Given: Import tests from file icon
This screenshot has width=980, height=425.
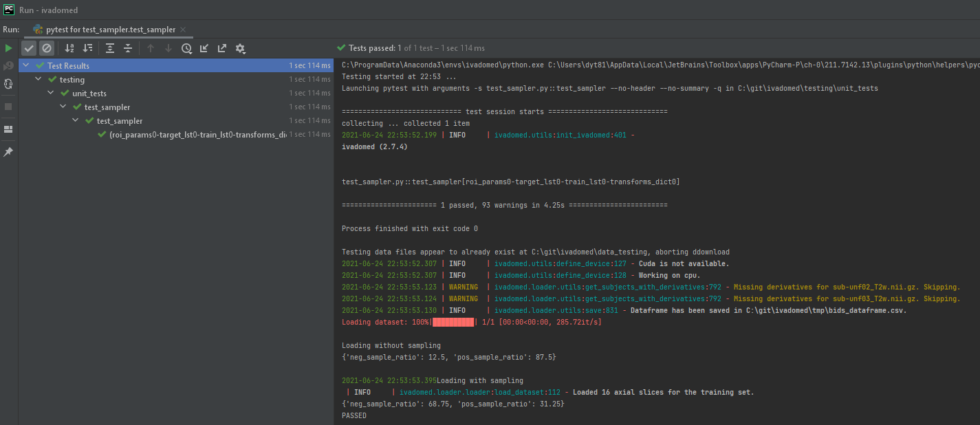Looking at the screenshot, I should [x=204, y=48].
